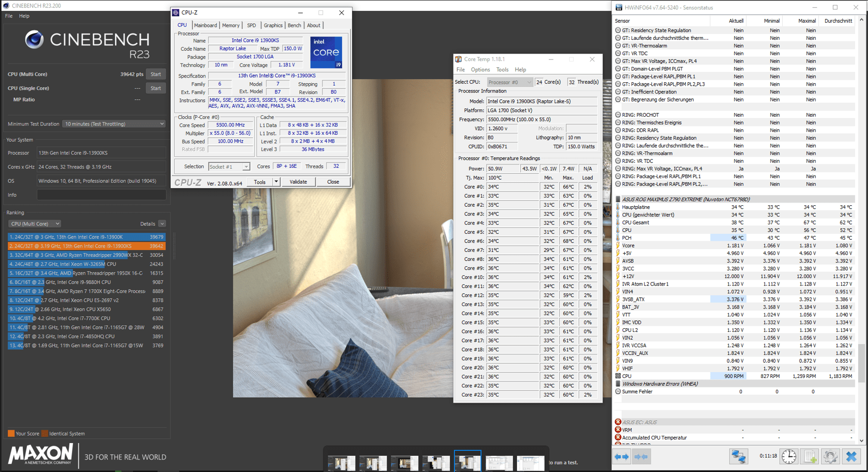Click Cinebench R23 sphere logo
The width and height of the screenshot is (868, 472).
click(34, 39)
